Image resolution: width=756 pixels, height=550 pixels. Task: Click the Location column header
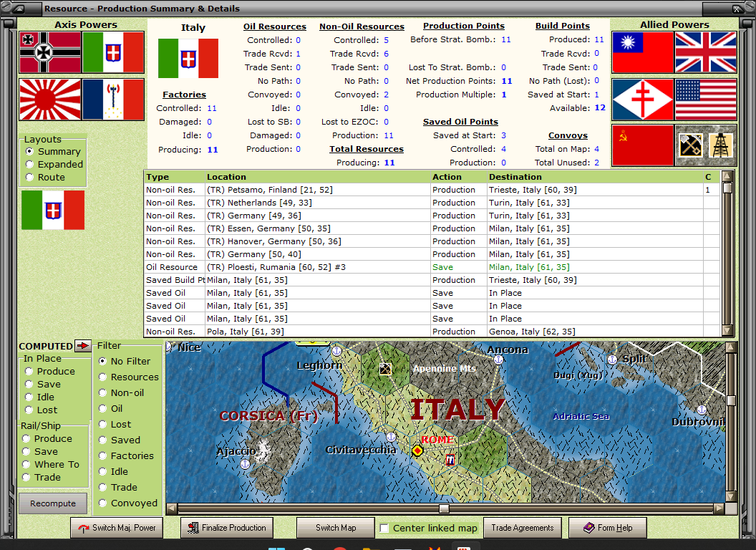point(318,177)
